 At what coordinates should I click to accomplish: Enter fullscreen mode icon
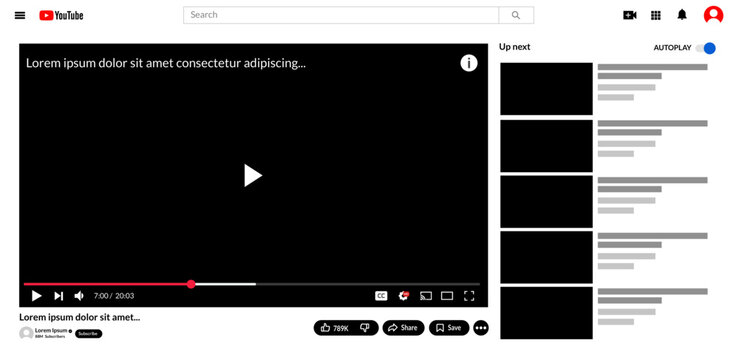tap(469, 296)
